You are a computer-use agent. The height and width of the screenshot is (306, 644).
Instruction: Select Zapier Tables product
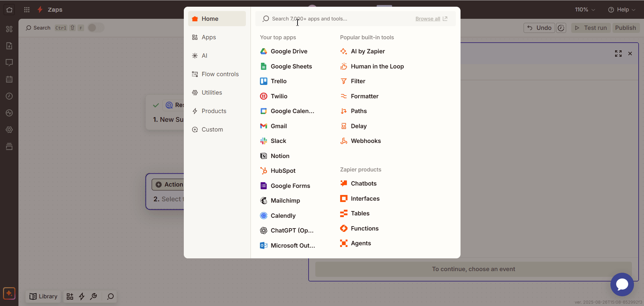tap(355, 213)
